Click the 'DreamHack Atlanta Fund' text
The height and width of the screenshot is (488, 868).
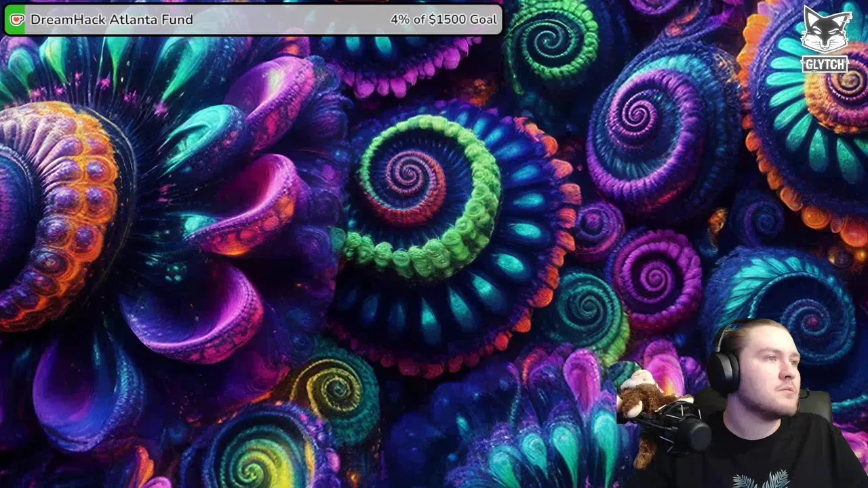pos(112,20)
